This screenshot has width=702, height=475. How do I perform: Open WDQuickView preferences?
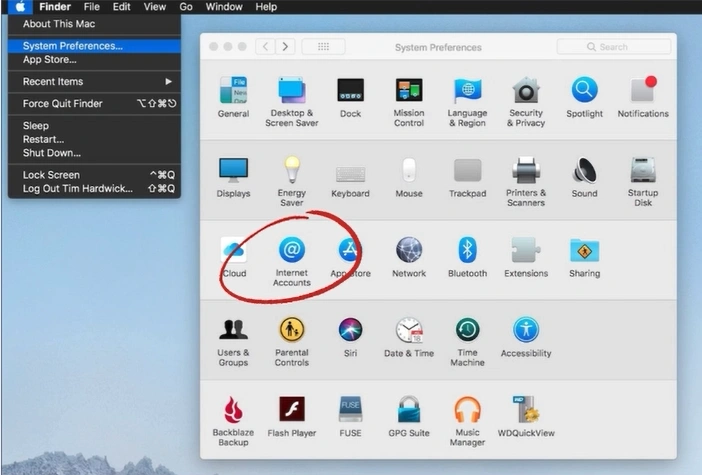click(526, 417)
